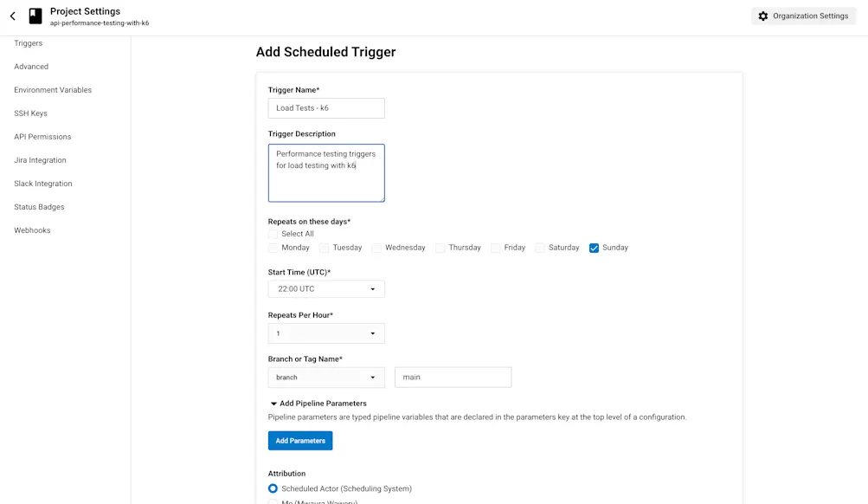Image resolution: width=868 pixels, height=504 pixels.
Task: Check the Wednesday checkbox
Action: 375,247
